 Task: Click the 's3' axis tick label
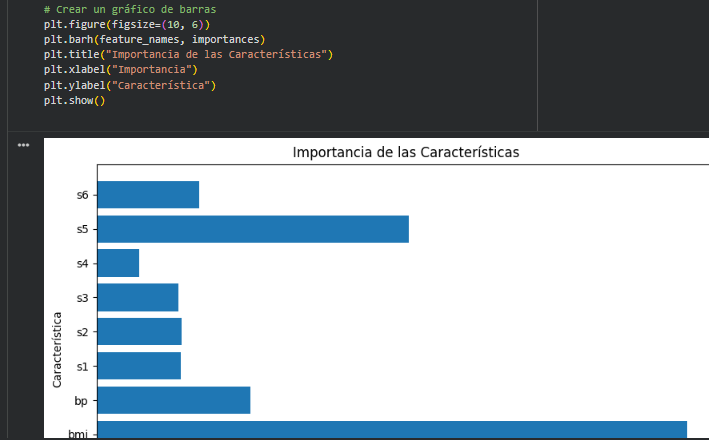pos(82,298)
